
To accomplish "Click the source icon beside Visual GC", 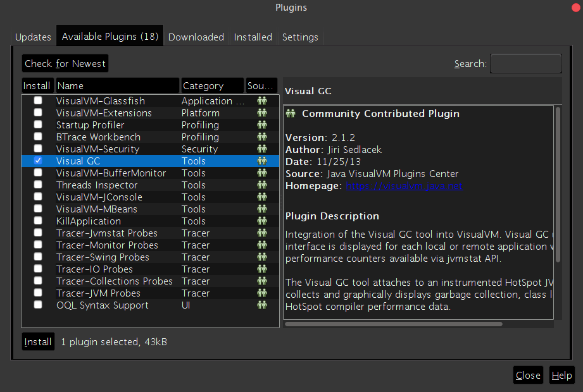I will pos(261,161).
